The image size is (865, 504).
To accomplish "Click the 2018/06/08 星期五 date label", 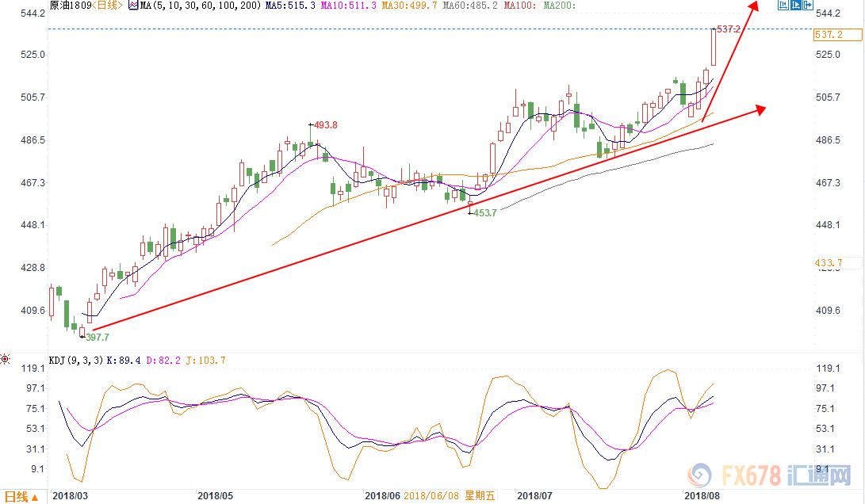I will (449, 496).
